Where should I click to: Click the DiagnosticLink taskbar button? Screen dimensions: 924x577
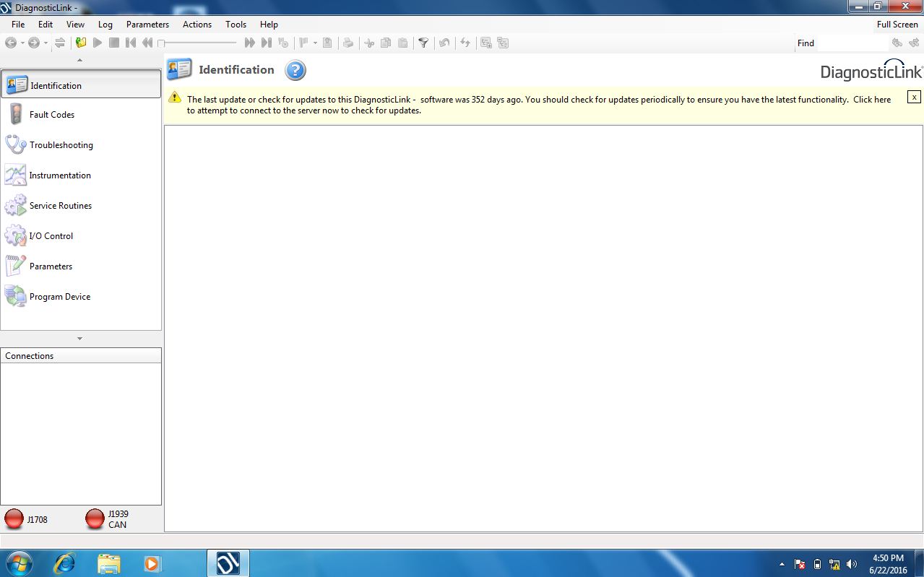pos(228,563)
